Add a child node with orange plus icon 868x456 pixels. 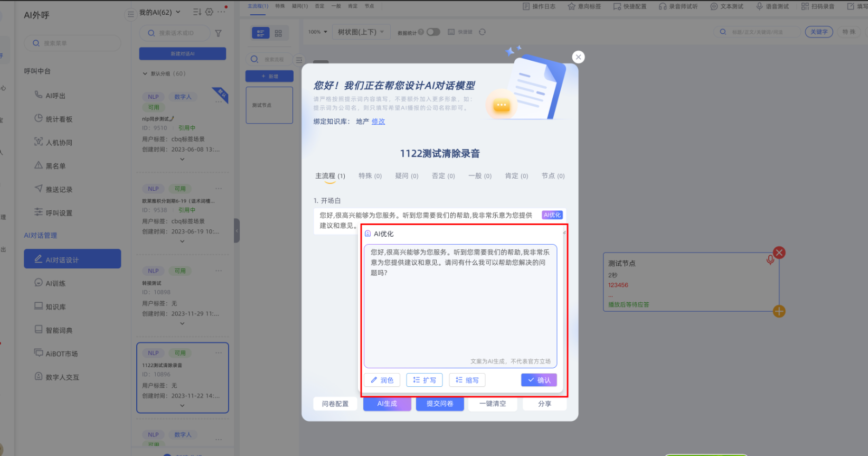pos(779,311)
